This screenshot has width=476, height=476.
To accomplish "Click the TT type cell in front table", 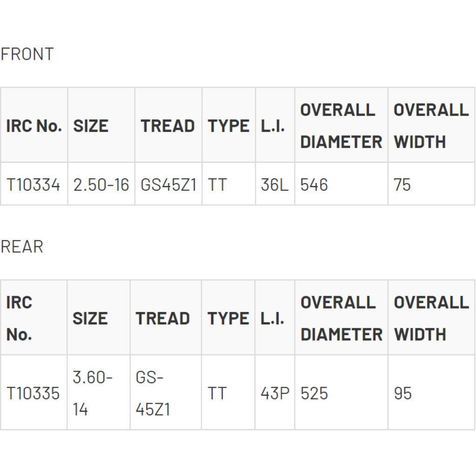I will pos(217,185).
